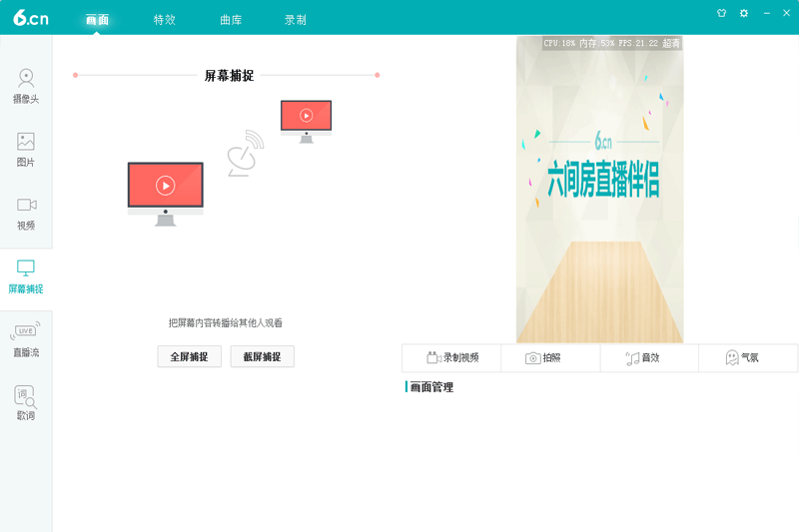Viewport: 799px width, 532px height.
Task: Select the 图片 picture source in sidebar
Action: [26, 150]
